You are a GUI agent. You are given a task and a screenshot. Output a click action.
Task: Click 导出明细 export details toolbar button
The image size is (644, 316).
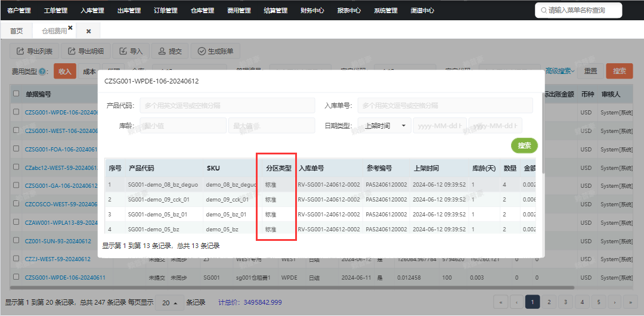86,51
